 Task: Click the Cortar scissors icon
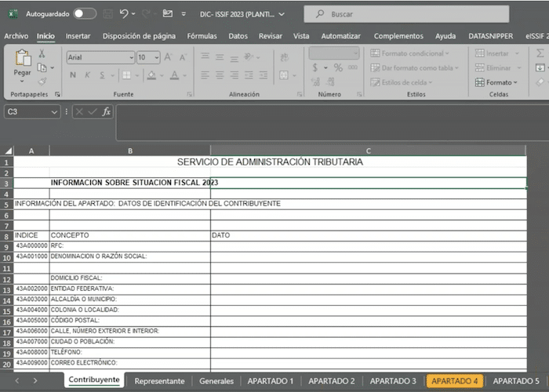pos(42,53)
